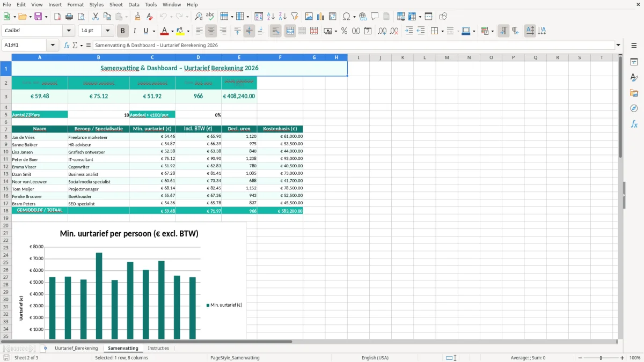Image resolution: width=644 pixels, height=362 pixels.
Task: Click the font color red swatch
Action: pos(165,31)
